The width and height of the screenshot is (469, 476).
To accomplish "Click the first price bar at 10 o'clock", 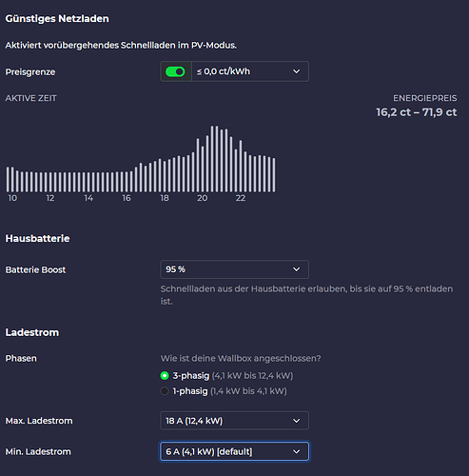I will click(x=8, y=180).
